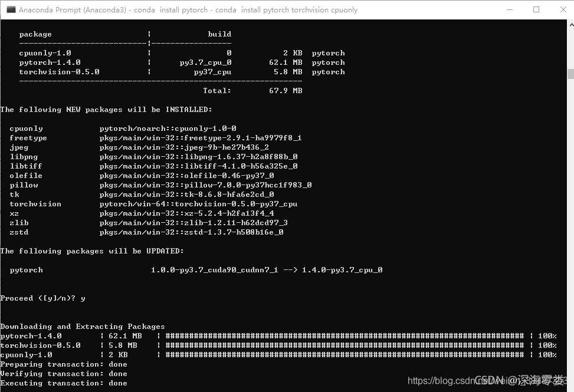Click the '62.1 MB' size in package table
574x392 pixels.
click(x=286, y=62)
